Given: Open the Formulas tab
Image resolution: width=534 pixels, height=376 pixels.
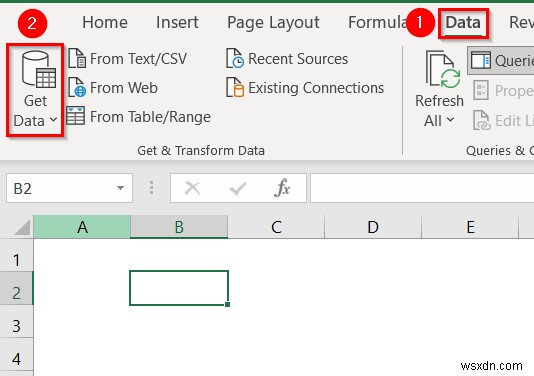Looking at the screenshot, I should [377, 22].
